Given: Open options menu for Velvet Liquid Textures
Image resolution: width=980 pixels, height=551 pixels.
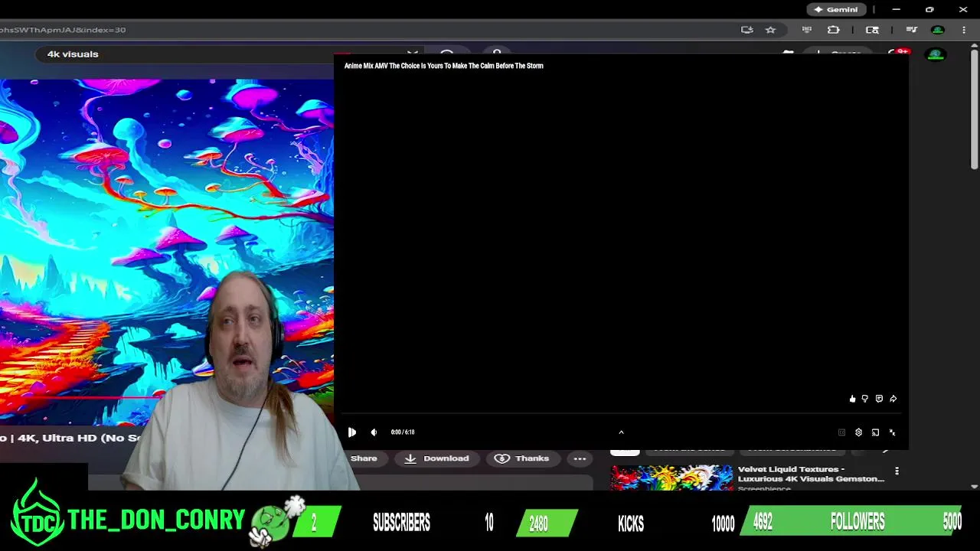Looking at the screenshot, I should tap(897, 471).
